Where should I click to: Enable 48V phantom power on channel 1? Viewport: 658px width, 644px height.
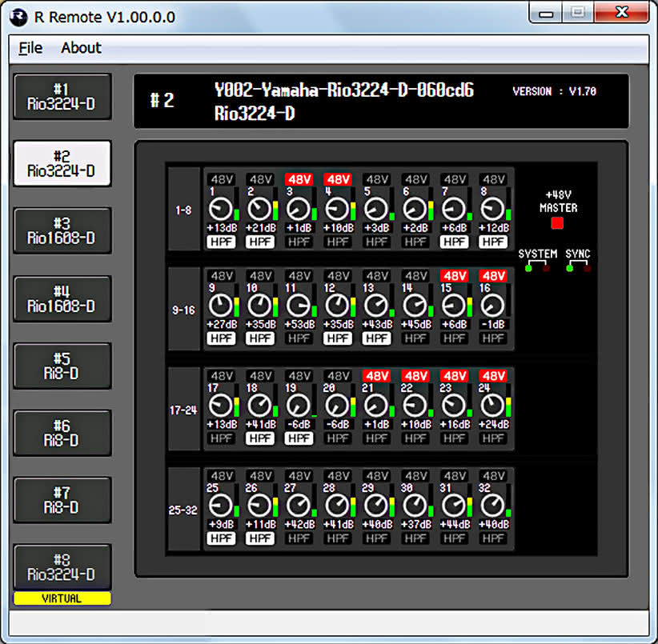pyautogui.click(x=222, y=179)
